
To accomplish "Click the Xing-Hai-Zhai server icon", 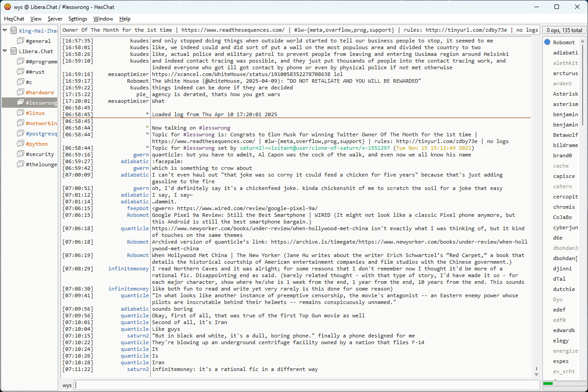I will tap(13, 31).
